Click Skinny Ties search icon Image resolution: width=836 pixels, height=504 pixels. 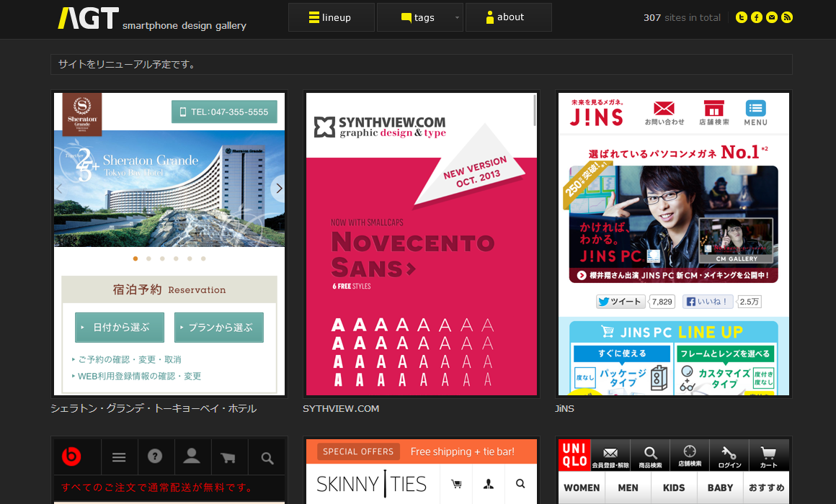click(520, 484)
